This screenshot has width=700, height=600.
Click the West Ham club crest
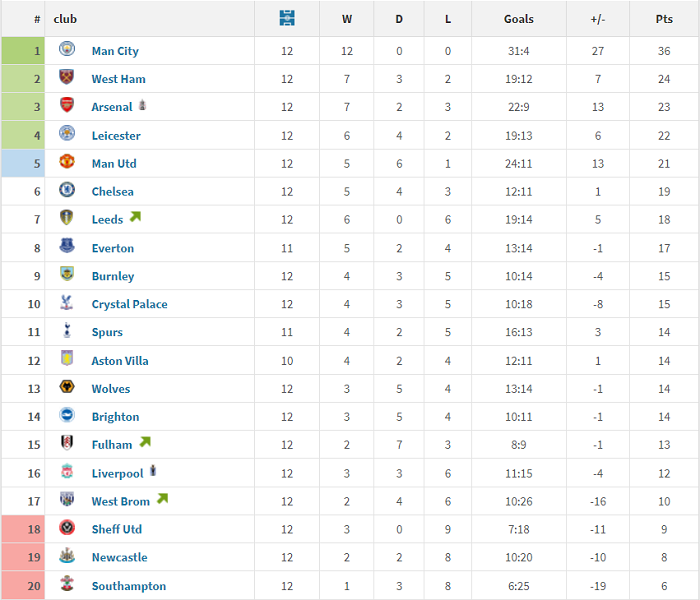pos(67,79)
